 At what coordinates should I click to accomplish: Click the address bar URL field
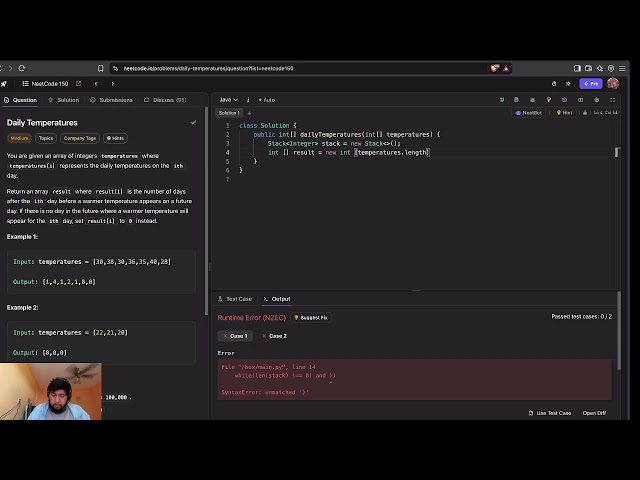[302, 68]
